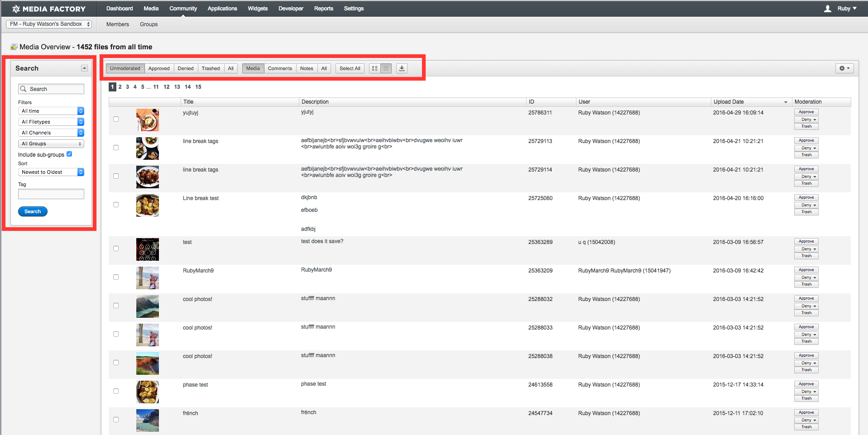Click the Media Factory logo
The width and height of the screenshot is (868, 435).
point(48,9)
